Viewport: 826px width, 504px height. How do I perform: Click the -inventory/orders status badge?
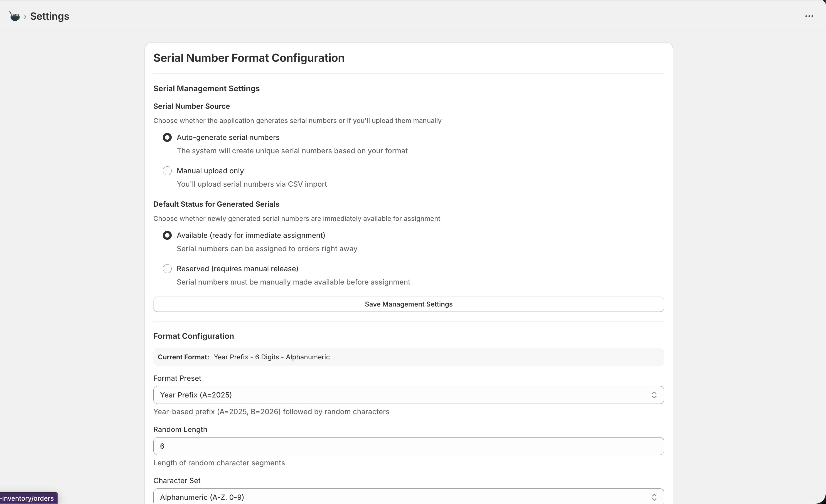coord(28,498)
